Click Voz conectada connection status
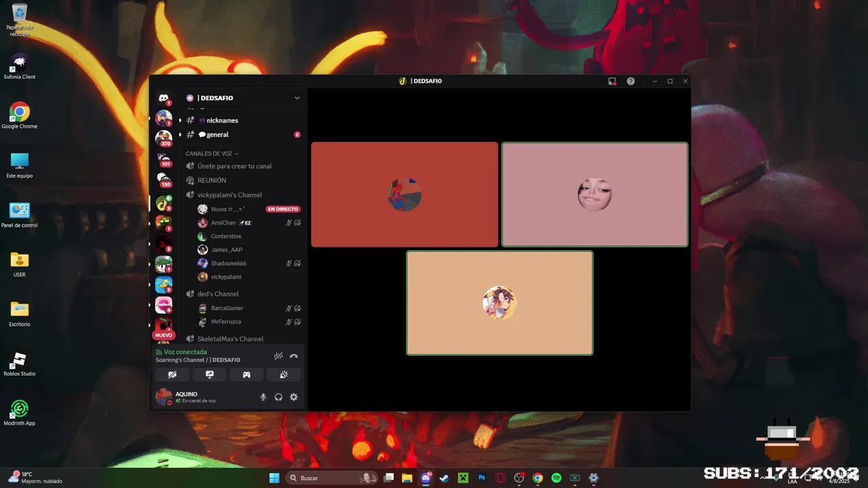 pos(185,352)
